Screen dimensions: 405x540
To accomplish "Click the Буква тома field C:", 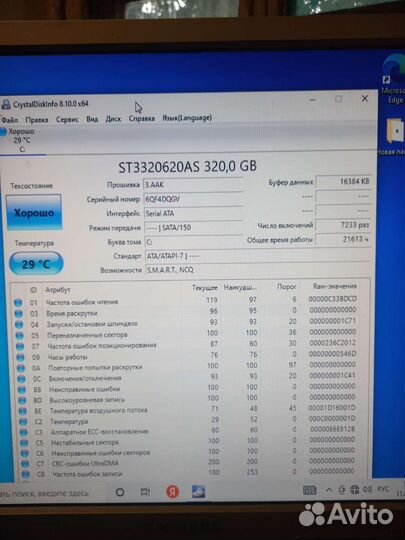I will pyautogui.click(x=194, y=242).
